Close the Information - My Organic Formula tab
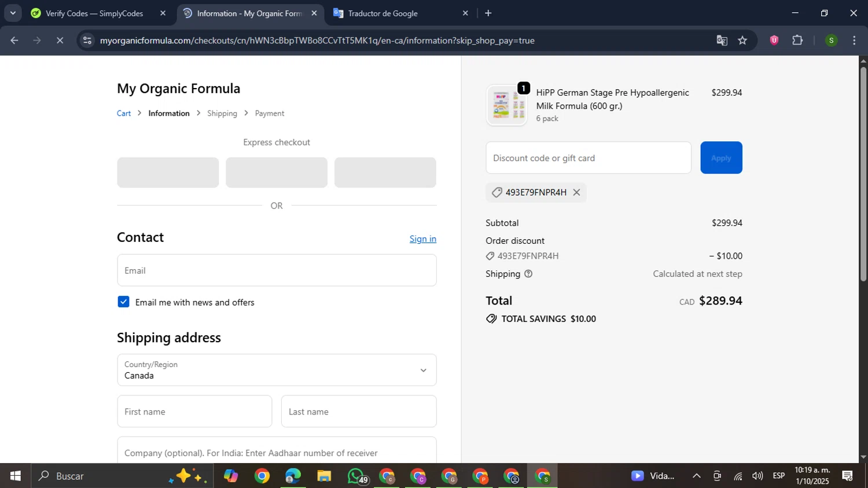Viewport: 868px width, 488px height. point(314,13)
